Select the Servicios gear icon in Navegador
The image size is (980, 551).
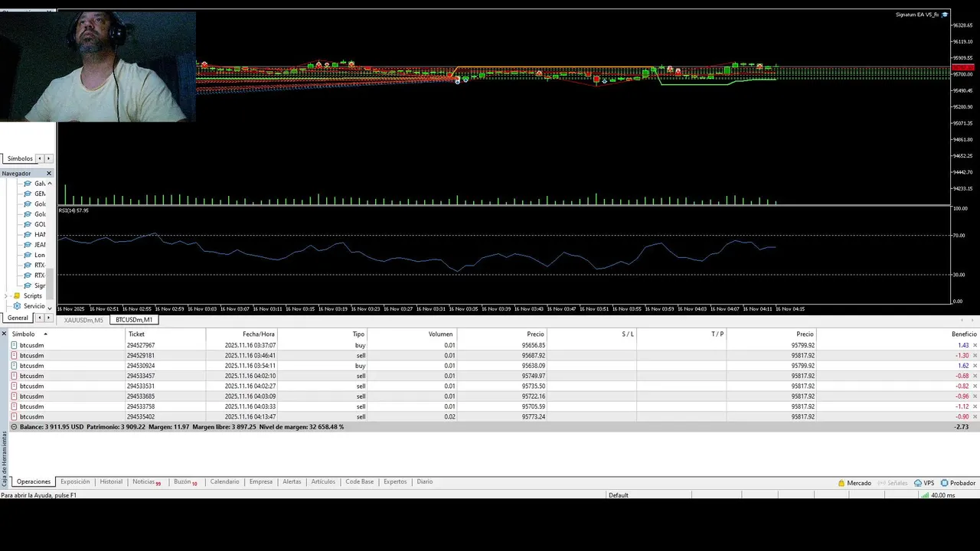click(x=17, y=306)
